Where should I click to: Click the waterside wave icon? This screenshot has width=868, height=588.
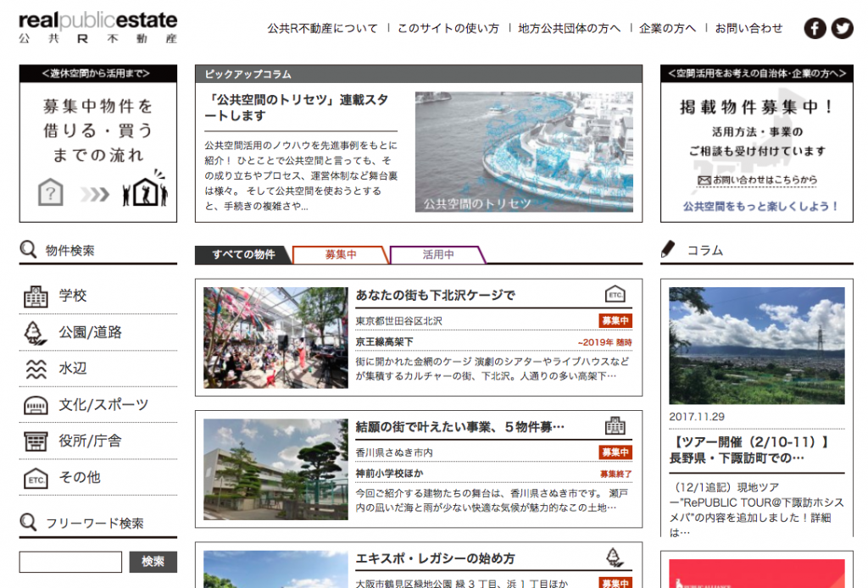pyautogui.click(x=36, y=369)
